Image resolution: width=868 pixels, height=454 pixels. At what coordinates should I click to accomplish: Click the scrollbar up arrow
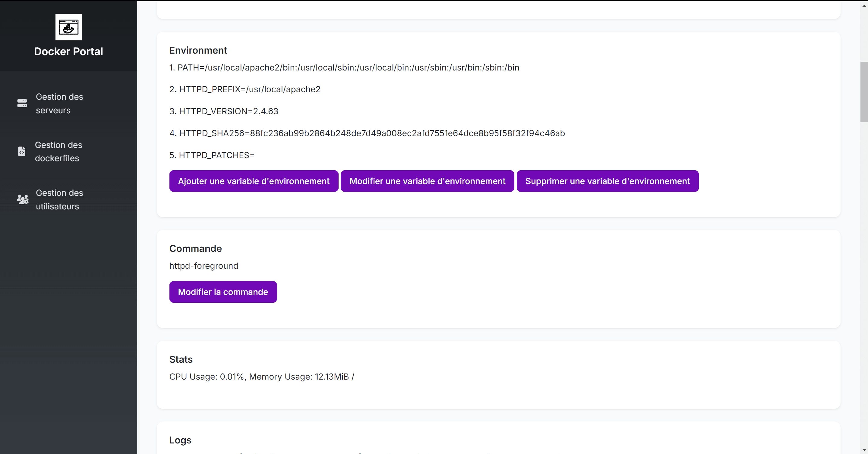tap(864, 5)
